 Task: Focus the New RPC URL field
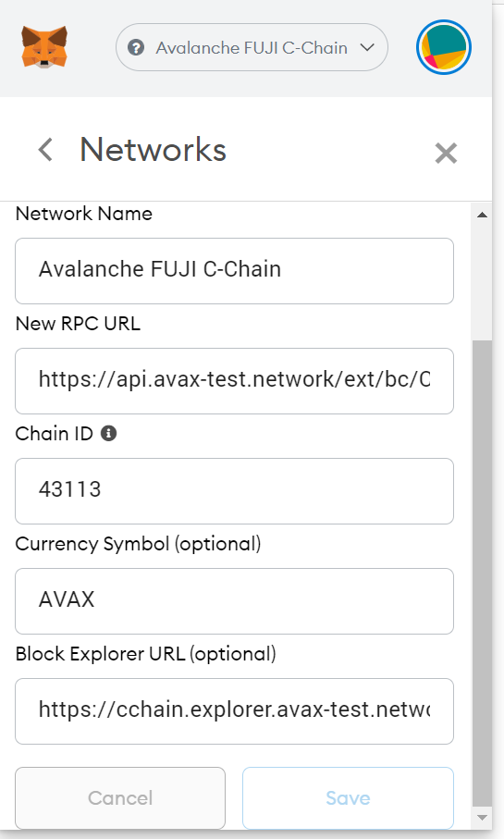click(234, 381)
